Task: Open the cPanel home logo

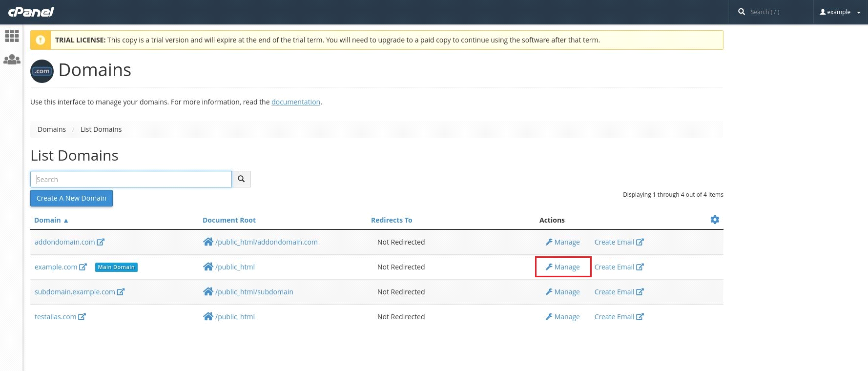Action: point(31,12)
